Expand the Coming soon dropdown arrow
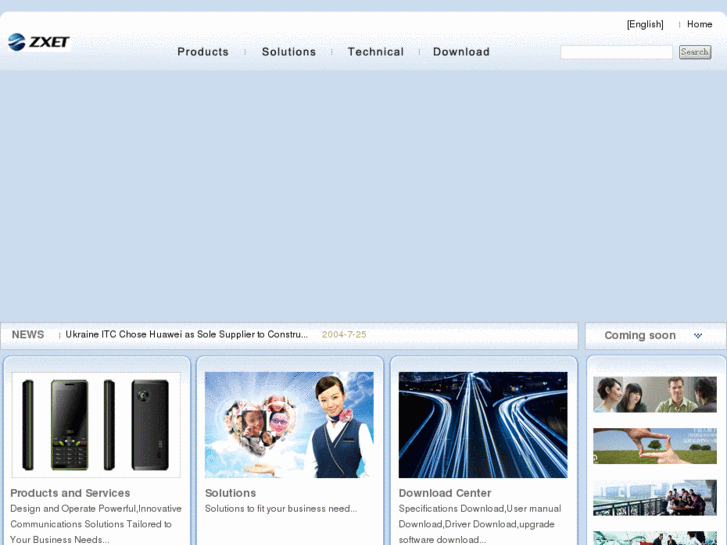727x545 pixels. 698,335
